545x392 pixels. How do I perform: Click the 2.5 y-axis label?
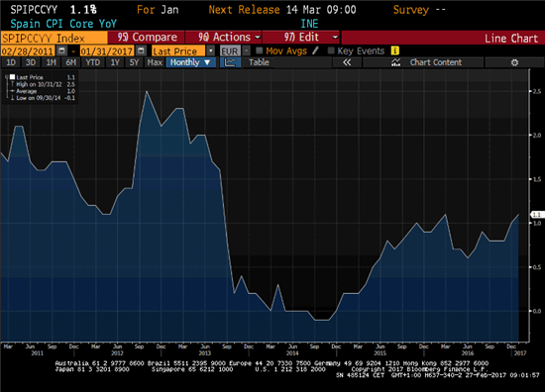537,91
